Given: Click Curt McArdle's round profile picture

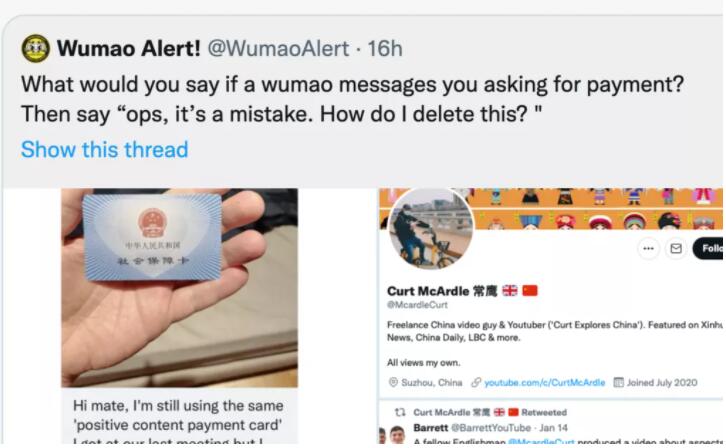Looking at the screenshot, I should click(x=431, y=228).
